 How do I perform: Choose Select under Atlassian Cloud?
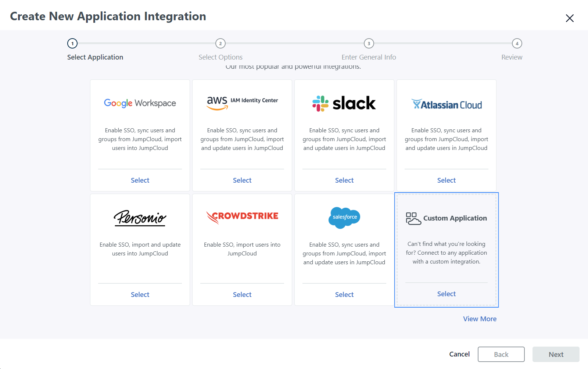point(446,180)
